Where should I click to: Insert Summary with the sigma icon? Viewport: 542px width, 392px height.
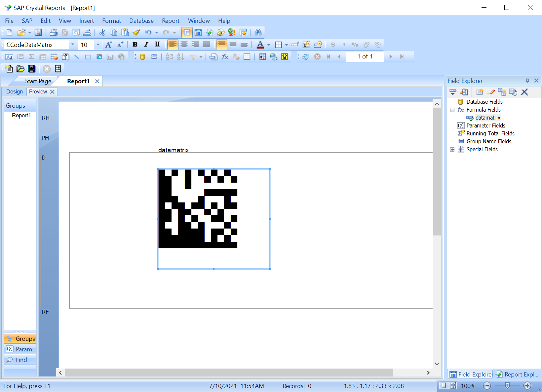31,57
